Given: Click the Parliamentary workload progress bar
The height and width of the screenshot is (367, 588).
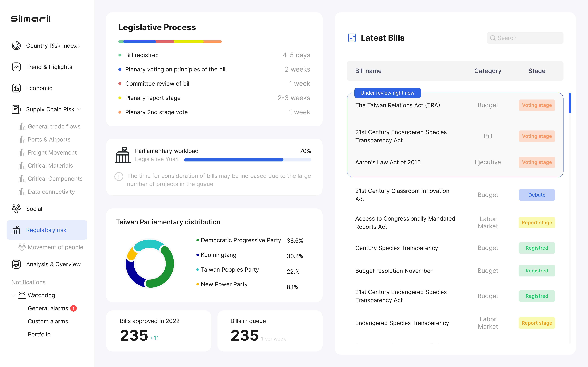Looking at the screenshot, I should (247, 160).
